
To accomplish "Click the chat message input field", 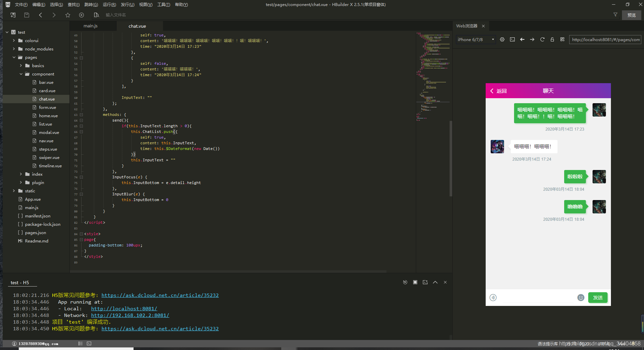I will pos(537,298).
